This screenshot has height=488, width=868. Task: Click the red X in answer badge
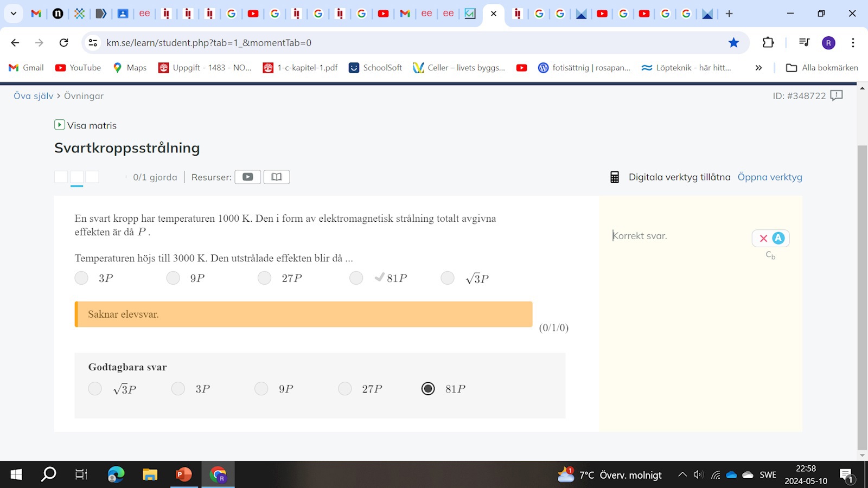coord(763,238)
